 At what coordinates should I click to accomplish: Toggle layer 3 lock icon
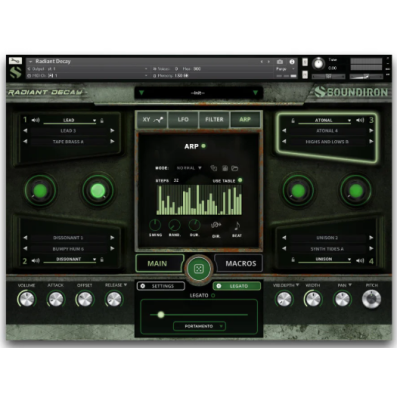293,120
